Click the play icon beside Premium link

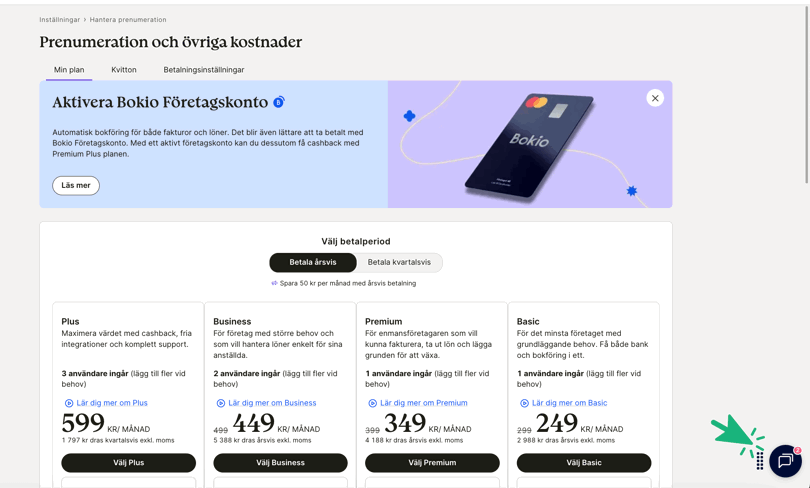pyautogui.click(x=372, y=403)
